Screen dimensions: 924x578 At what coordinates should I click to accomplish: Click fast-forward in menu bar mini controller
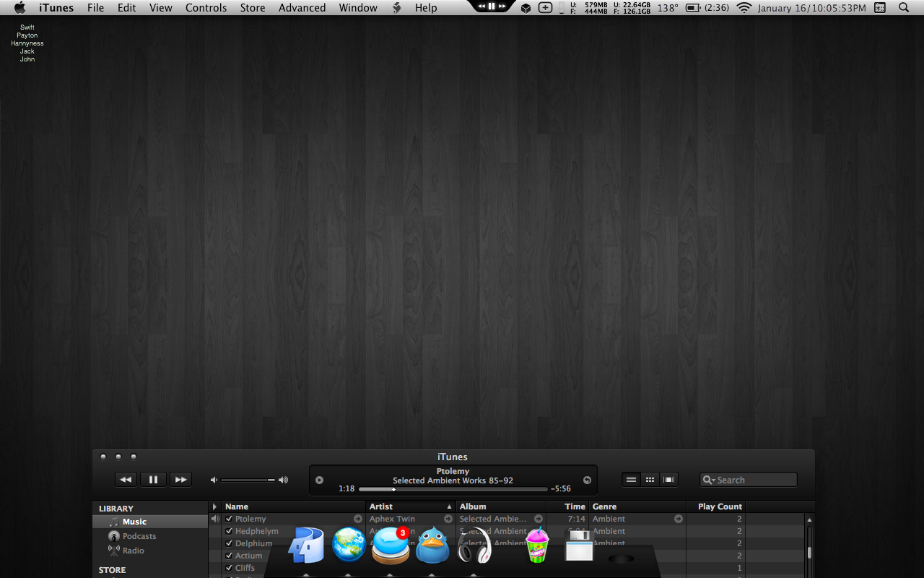(502, 6)
